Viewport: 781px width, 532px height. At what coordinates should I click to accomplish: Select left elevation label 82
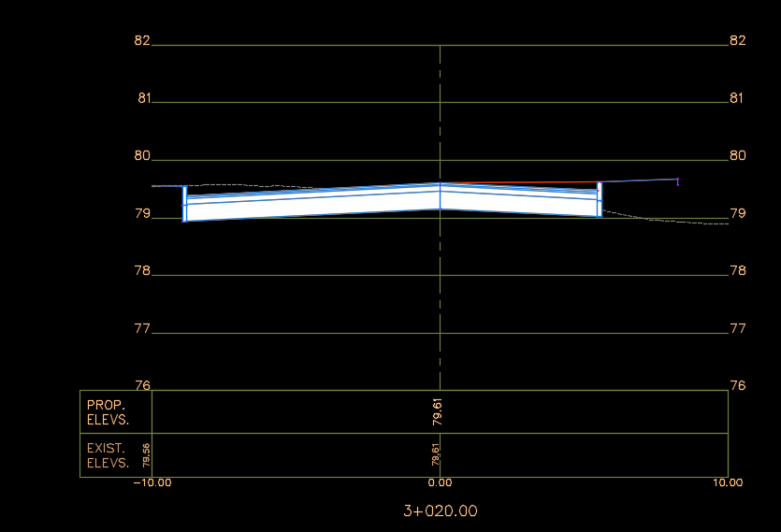pyautogui.click(x=142, y=40)
